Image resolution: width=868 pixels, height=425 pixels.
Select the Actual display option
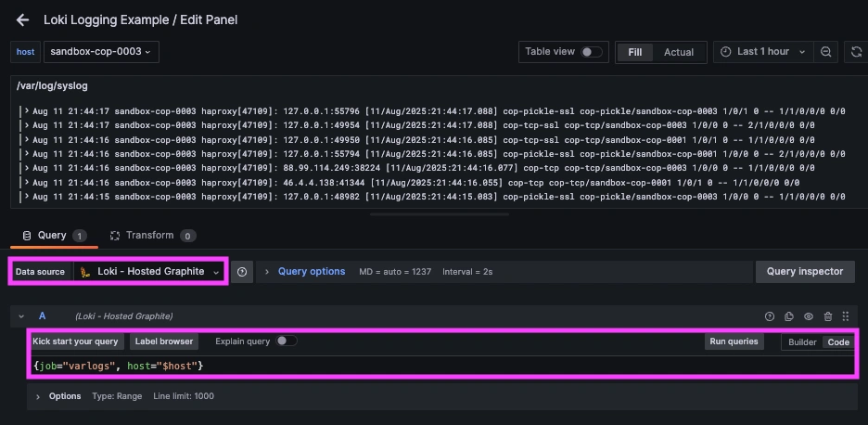(x=679, y=52)
